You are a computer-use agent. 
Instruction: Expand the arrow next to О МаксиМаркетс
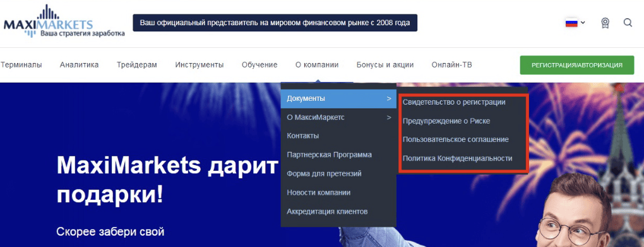(388, 118)
